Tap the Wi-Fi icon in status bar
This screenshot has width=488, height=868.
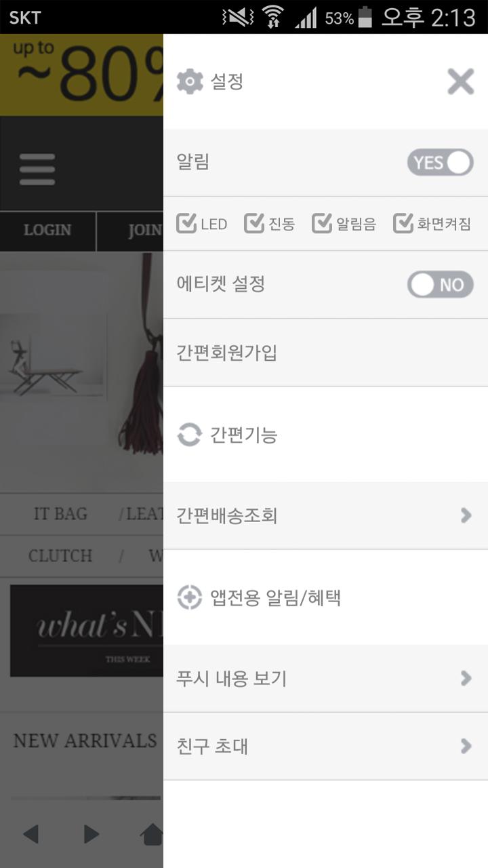pos(273,16)
